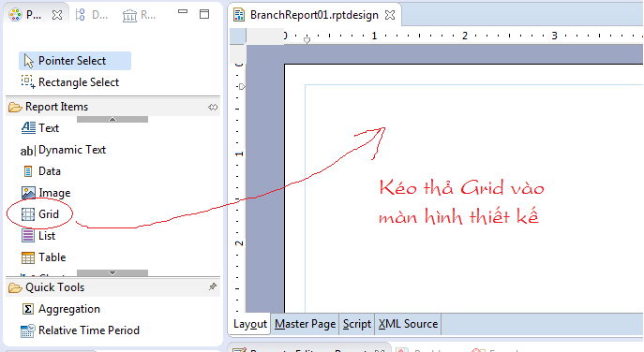This screenshot has width=644, height=352.
Task: Switch to the Master Page tab
Action: tap(306, 324)
